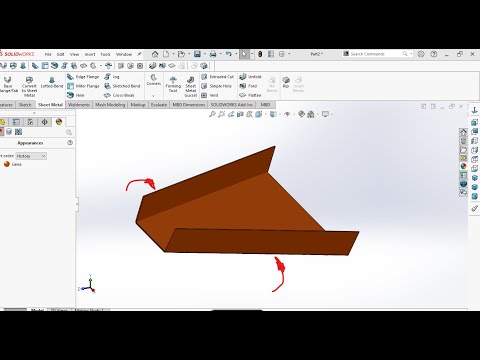Viewport: 480px width, 360px height.
Task: Open the View menu
Action: 74,54
